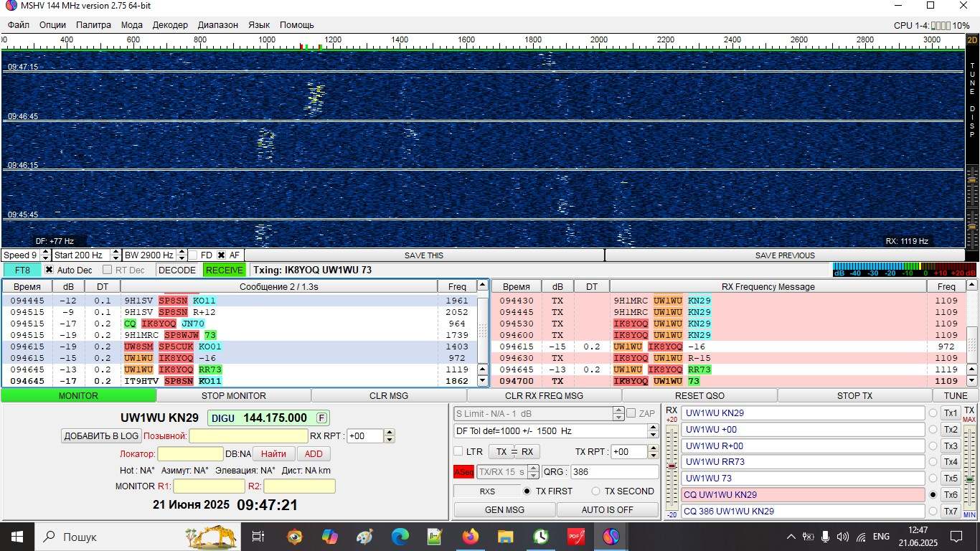
Task: Adjust the TX RPT +00 spinner arrows
Action: (653, 452)
